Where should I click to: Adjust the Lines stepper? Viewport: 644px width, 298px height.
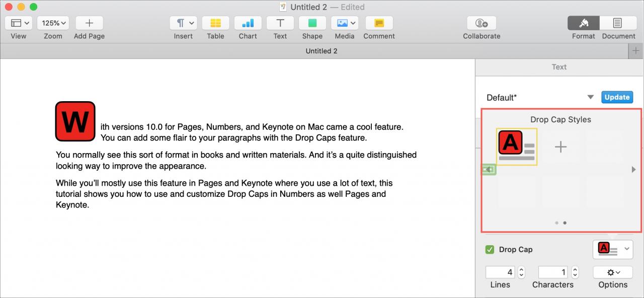click(521, 272)
